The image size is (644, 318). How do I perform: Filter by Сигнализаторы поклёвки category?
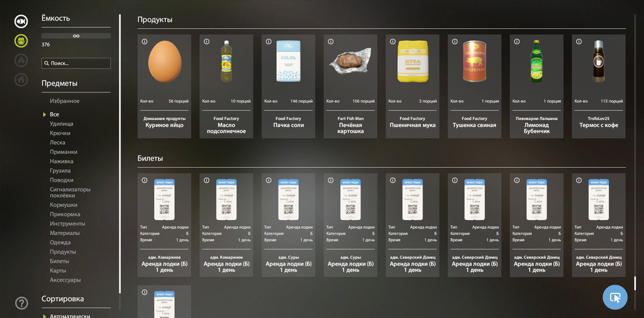click(x=70, y=192)
